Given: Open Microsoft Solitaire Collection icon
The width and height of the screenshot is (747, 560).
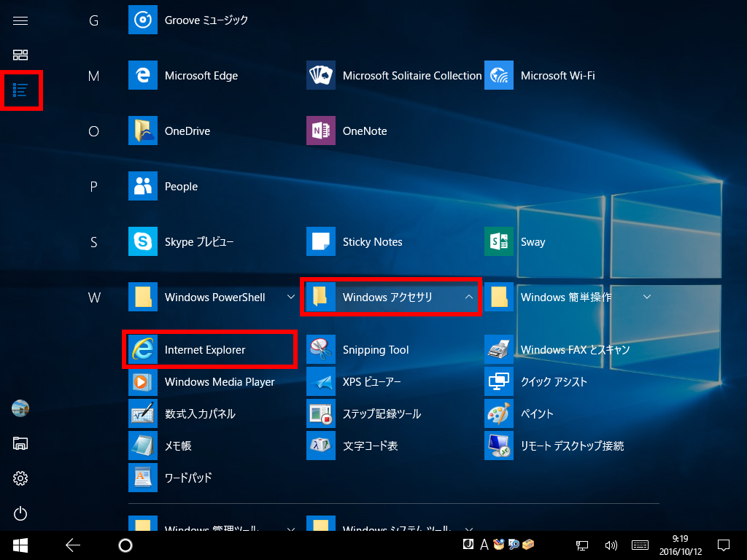Looking at the screenshot, I should (x=321, y=75).
